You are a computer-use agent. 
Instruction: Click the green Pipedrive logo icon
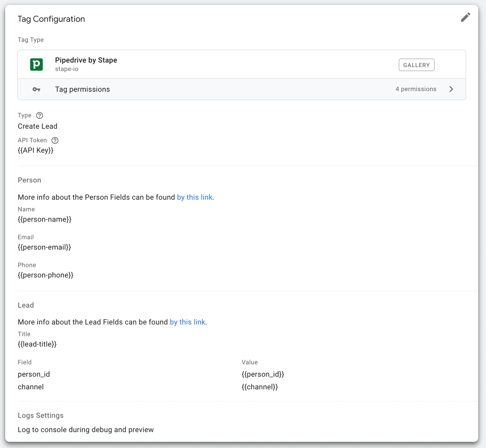tap(36, 64)
